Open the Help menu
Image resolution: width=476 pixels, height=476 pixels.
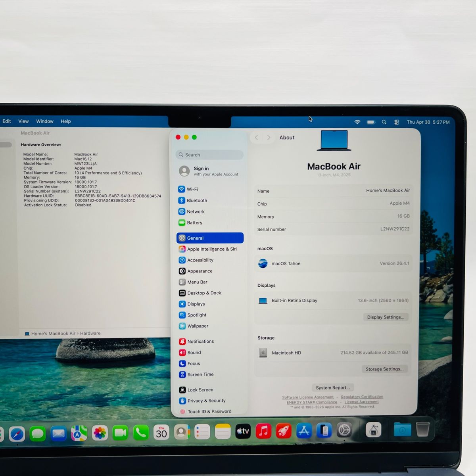[x=66, y=121]
